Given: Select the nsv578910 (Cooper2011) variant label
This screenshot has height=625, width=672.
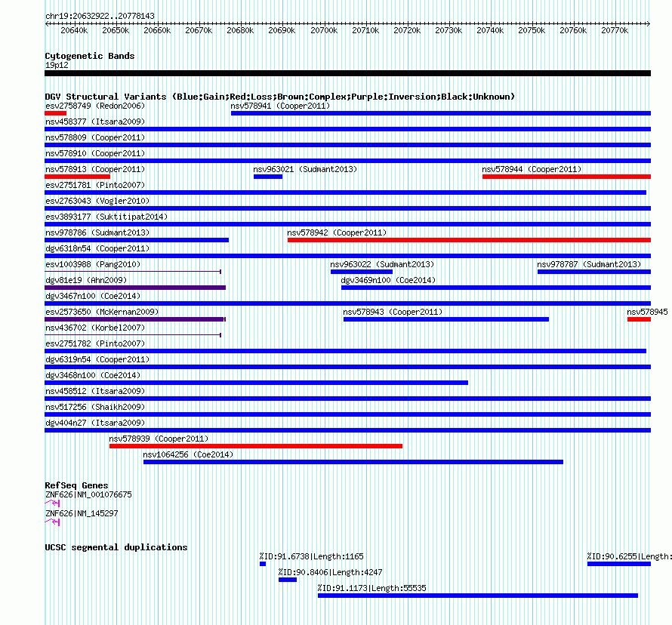Looking at the screenshot, I should click(95, 153).
